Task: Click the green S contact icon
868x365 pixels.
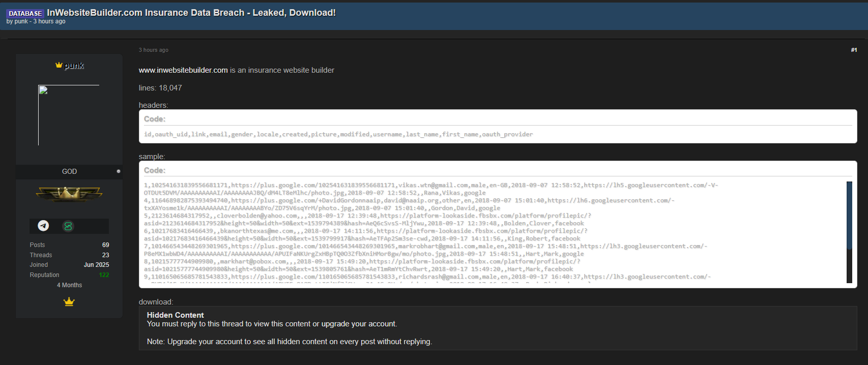Action: 68,226
